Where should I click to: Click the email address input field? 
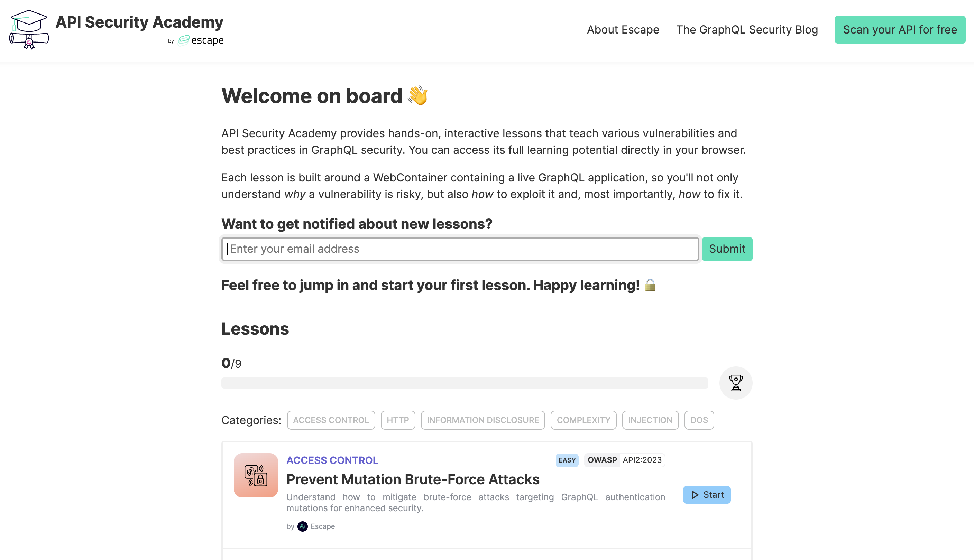pos(460,249)
